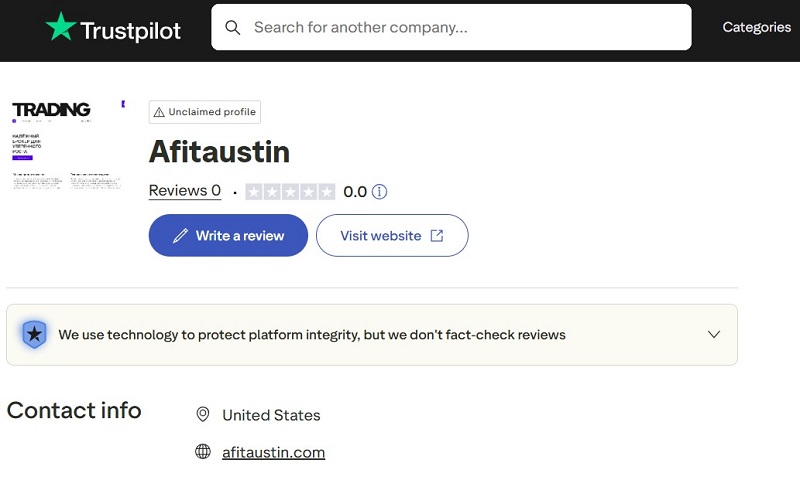Open the afitaustin.com link
Image resolution: width=800 pixels, height=480 pixels.
tap(273, 452)
